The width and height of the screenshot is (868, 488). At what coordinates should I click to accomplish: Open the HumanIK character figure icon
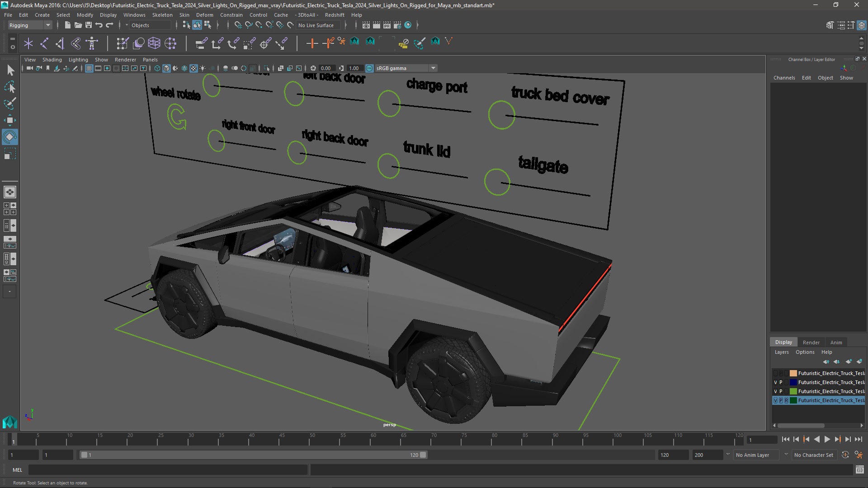tap(92, 43)
